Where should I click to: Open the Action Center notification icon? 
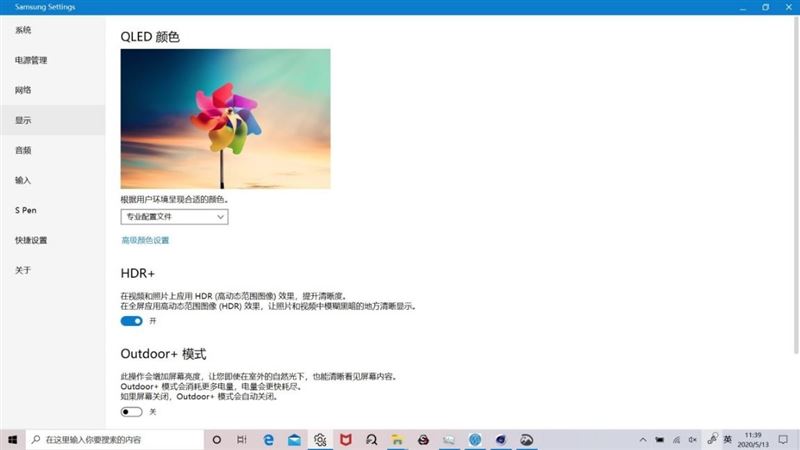(783, 440)
